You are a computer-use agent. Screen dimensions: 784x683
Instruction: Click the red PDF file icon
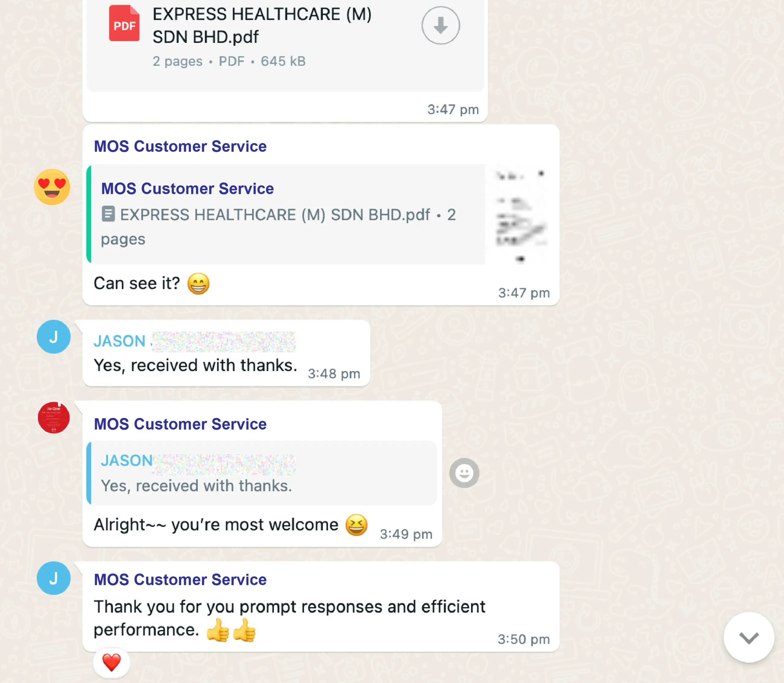124,23
